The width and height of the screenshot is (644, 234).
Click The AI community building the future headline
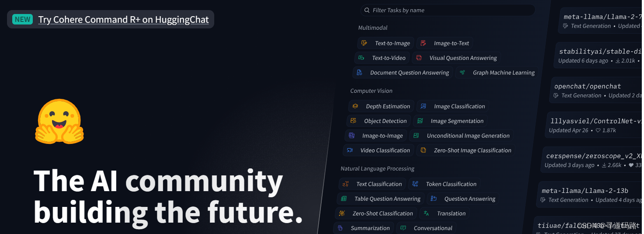pyautogui.click(x=168, y=196)
